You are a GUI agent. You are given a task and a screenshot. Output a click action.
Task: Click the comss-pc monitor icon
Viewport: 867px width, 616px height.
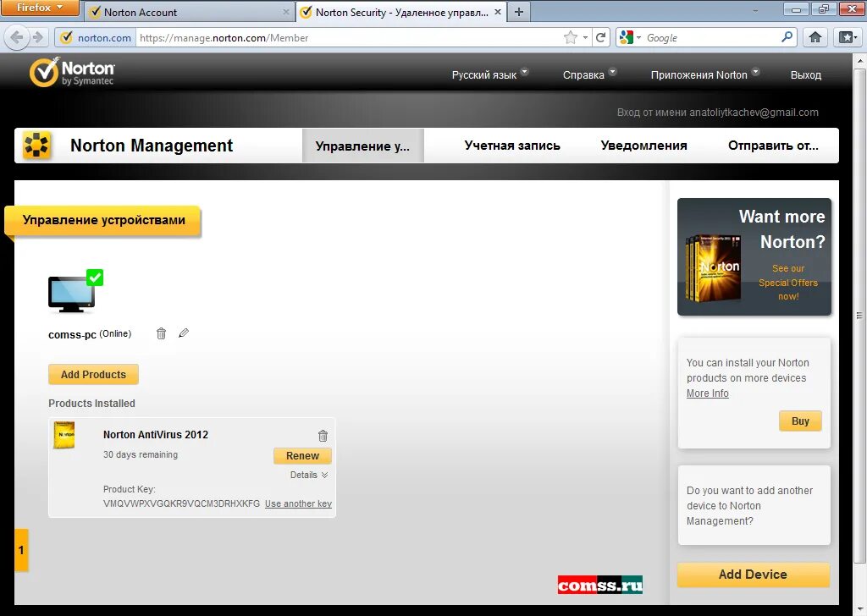[x=75, y=292]
